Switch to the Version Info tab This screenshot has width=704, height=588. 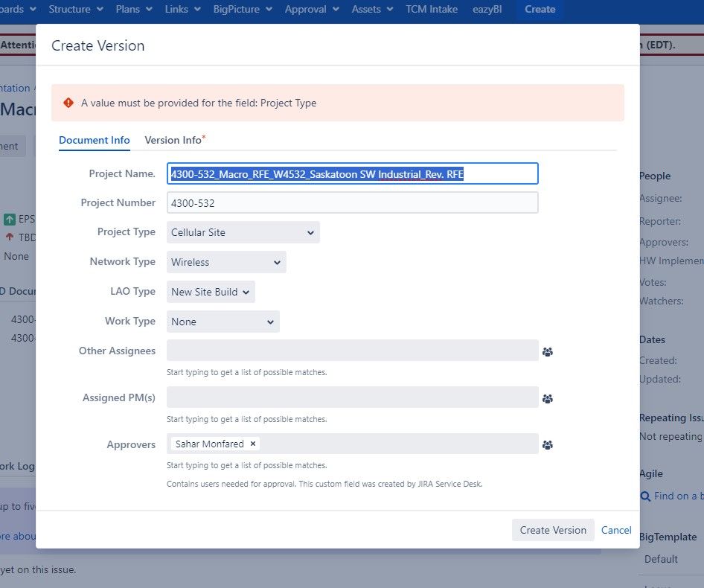175,140
